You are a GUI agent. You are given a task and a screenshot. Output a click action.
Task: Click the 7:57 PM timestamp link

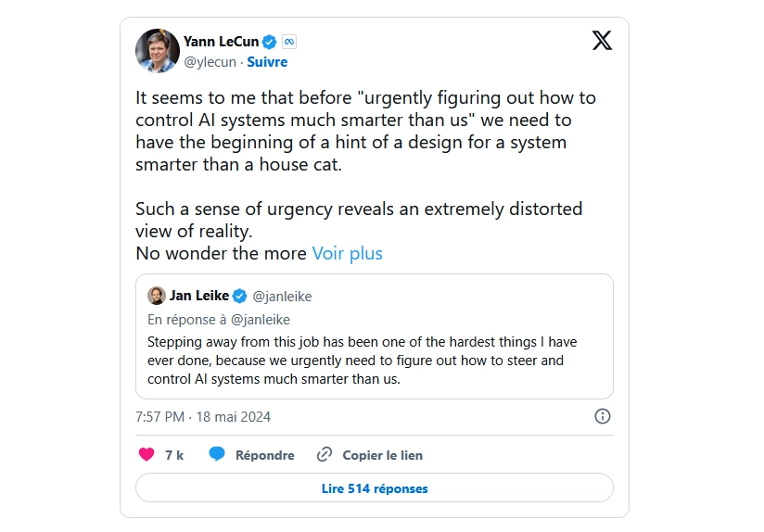tap(203, 417)
